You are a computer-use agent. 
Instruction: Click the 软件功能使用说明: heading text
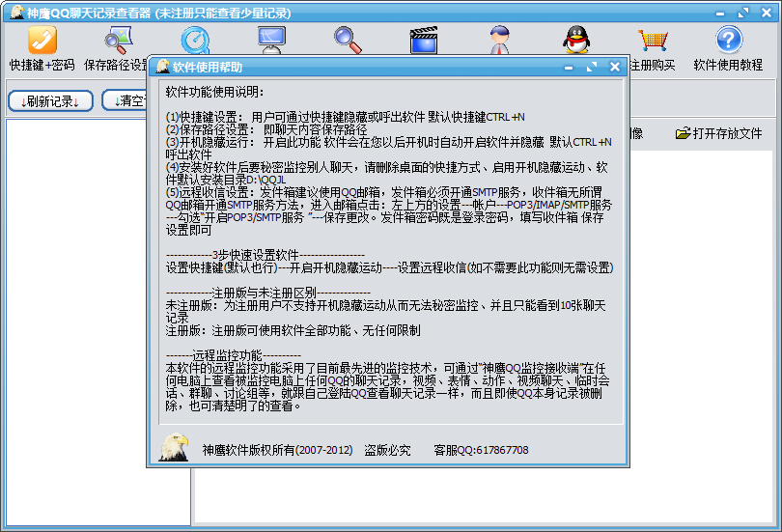215,92
